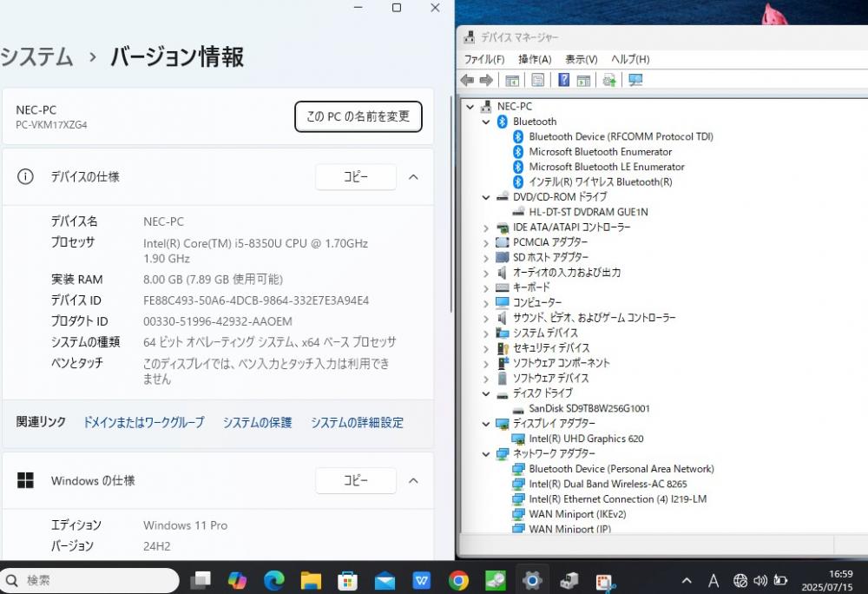Click the Scan for hardware changes monitor icon
868x594 pixels.
635,80
